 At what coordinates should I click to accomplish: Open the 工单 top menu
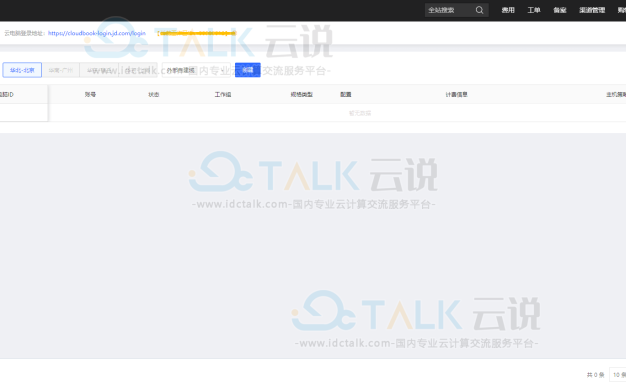pyautogui.click(x=534, y=10)
